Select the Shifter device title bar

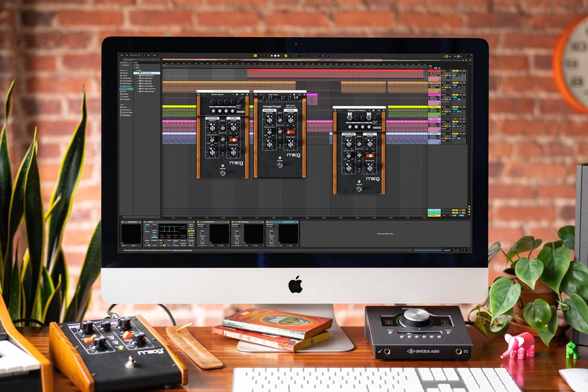169,222
